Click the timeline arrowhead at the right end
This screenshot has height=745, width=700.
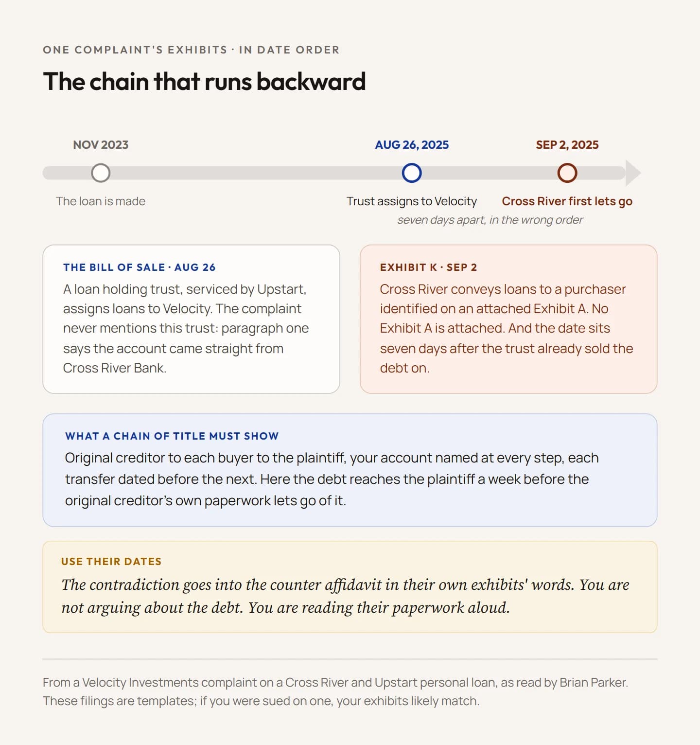633,173
